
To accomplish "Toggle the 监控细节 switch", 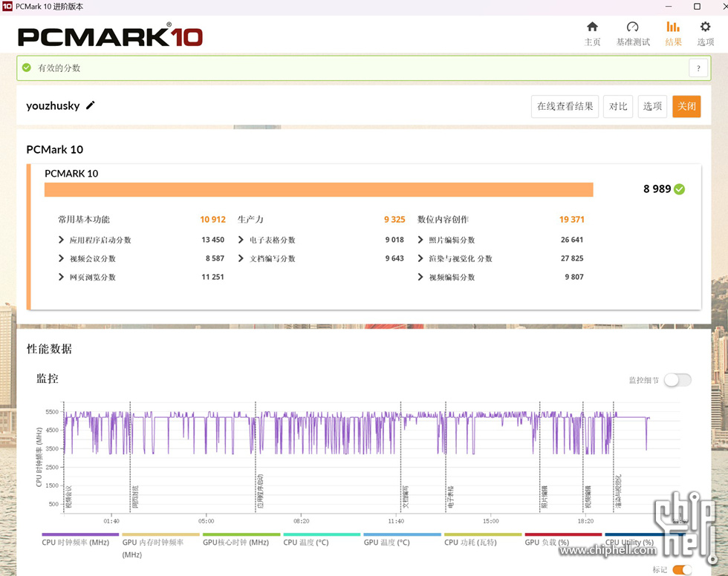I will [x=677, y=380].
